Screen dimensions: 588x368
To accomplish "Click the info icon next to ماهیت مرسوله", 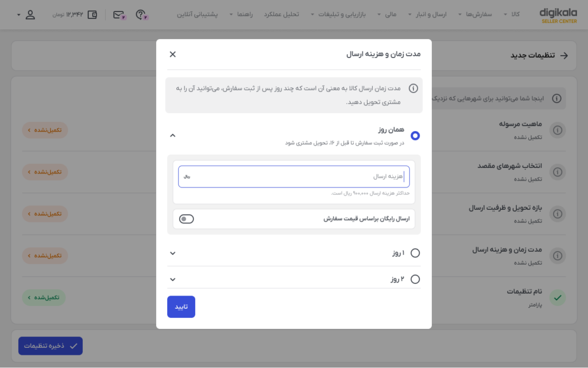I will pyautogui.click(x=558, y=131).
